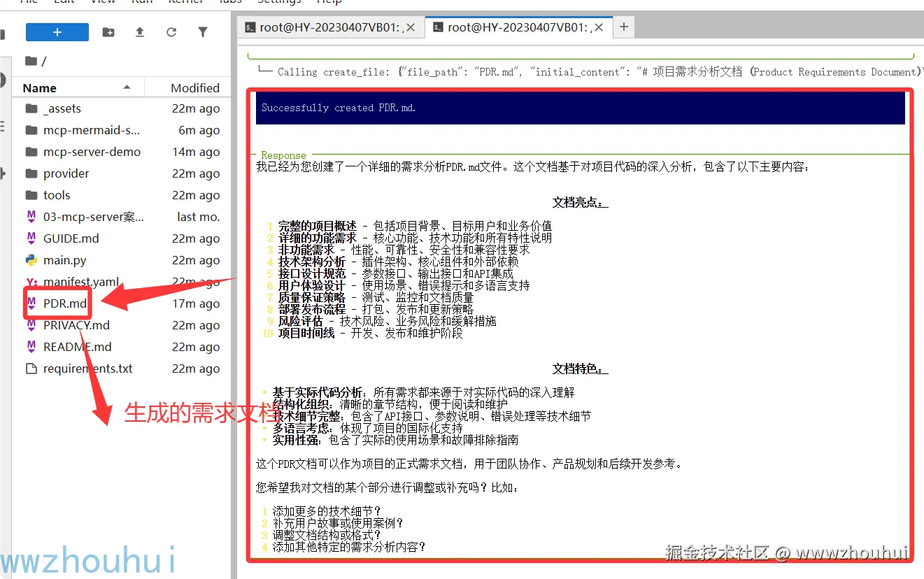Click the 'Successfully created PDR.md.' terminal message

(339, 108)
